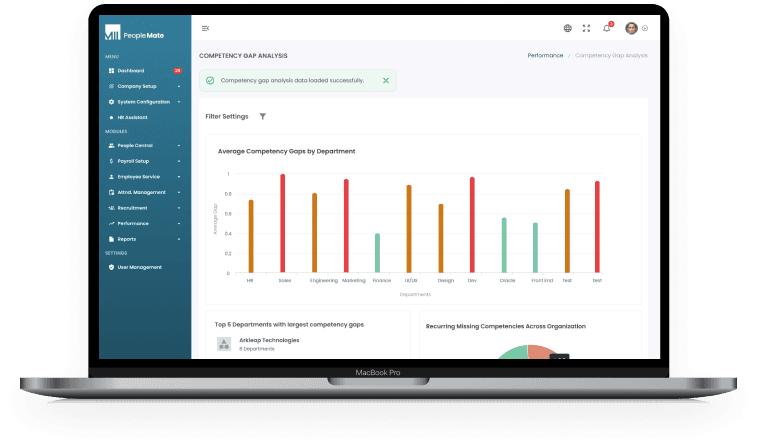
Task: Click the Employee Service person icon
Action: (112, 177)
